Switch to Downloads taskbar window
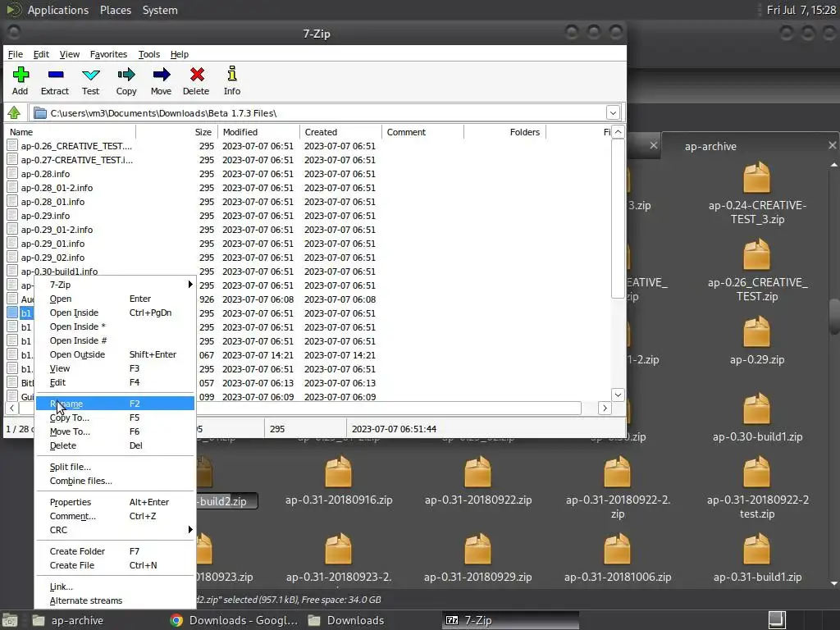 click(x=347, y=620)
